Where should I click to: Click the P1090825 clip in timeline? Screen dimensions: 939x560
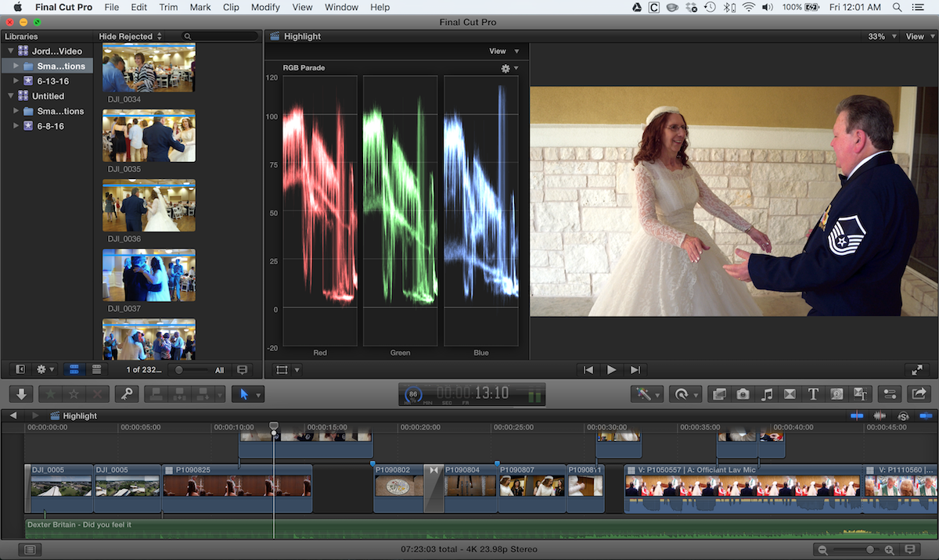(237, 489)
